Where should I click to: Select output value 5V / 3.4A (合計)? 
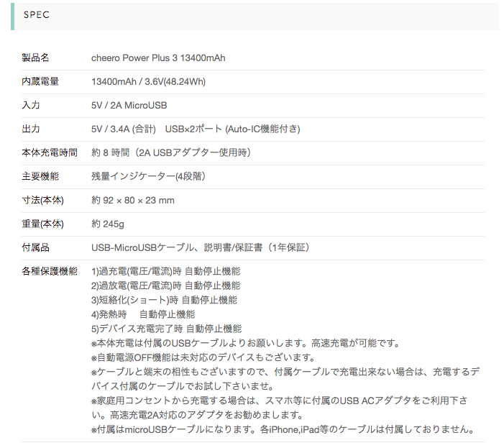[x=124, y=129]
